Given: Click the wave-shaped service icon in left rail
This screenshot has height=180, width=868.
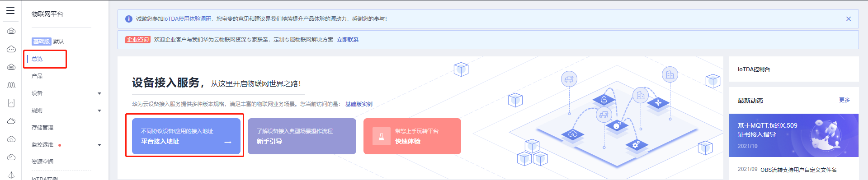Looking at the screenshot, I should coord(11,85).
